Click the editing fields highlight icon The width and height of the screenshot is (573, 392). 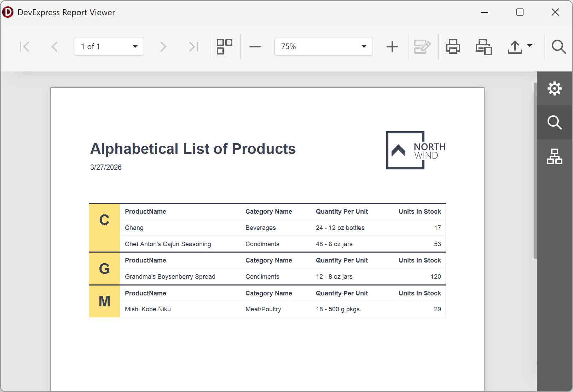point(422,47)
